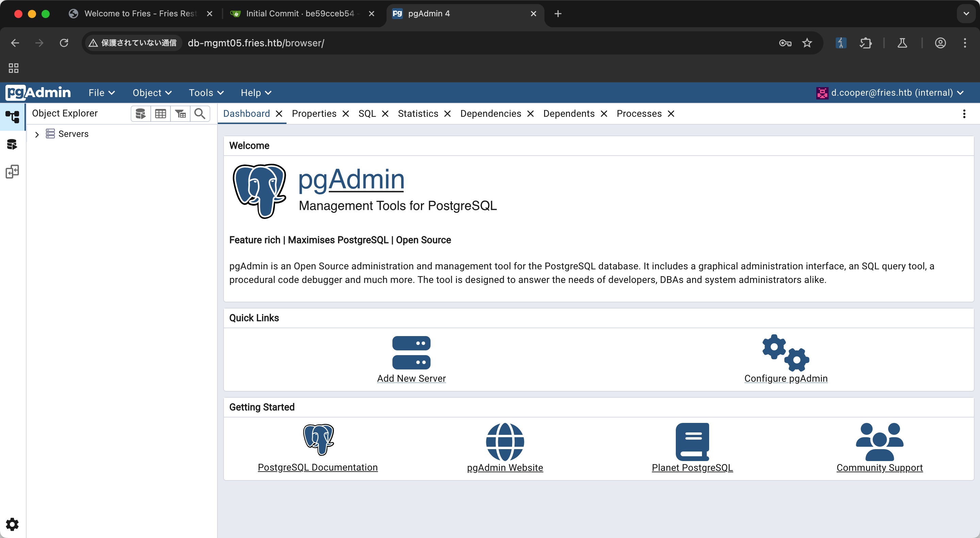Open the settings gear at sidebar bottom
Image resolution: width=980 pixels, height=538 pixels.
coord(12,524)
